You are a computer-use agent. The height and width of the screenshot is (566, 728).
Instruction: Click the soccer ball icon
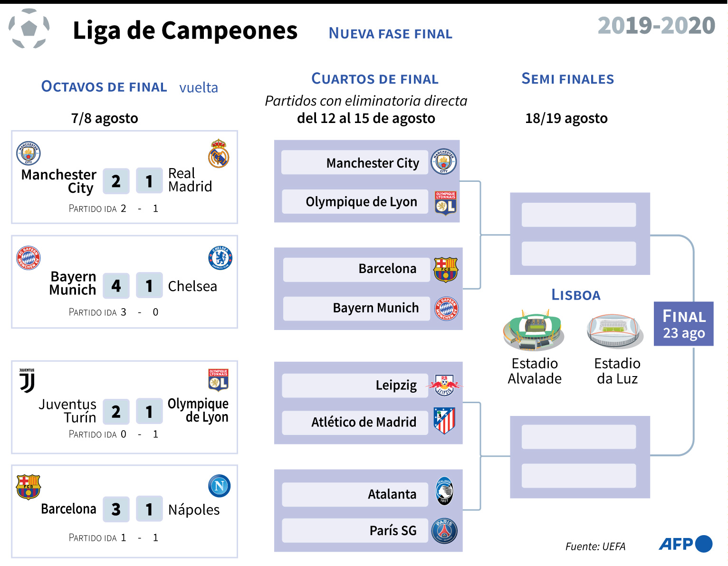(x=29, y=28)
